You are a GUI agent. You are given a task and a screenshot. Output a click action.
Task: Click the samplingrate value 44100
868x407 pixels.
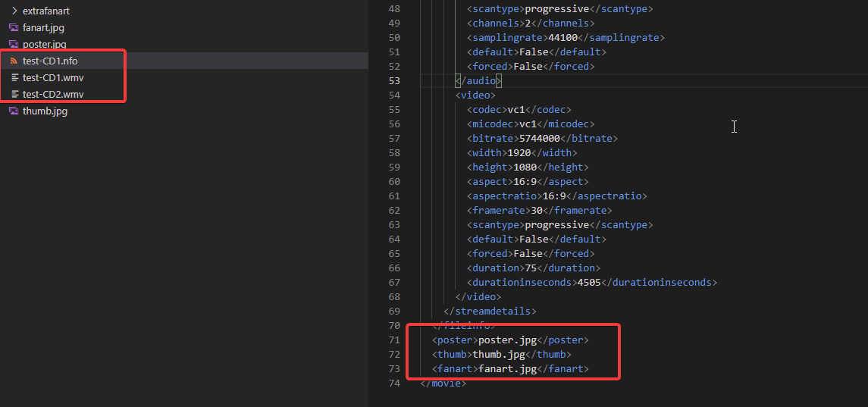(x=562, y=38)
